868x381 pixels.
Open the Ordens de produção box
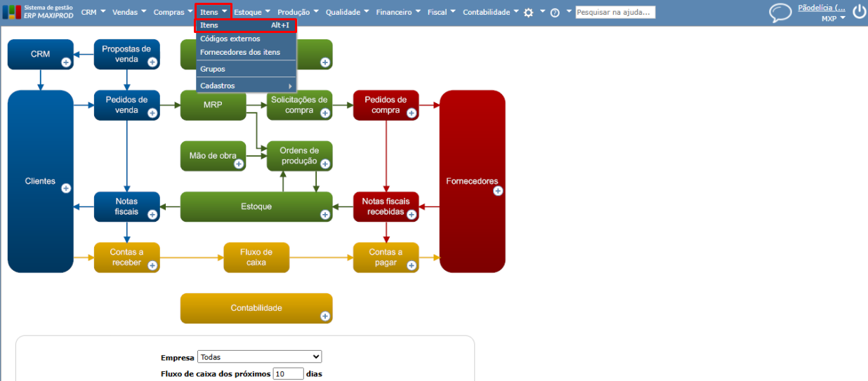[300, 156]
